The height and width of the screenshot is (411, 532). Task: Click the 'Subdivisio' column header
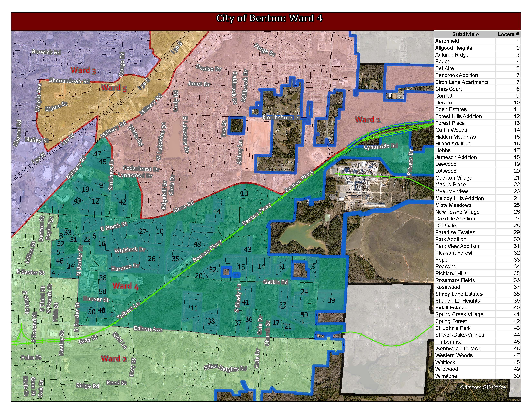[465, 34]
